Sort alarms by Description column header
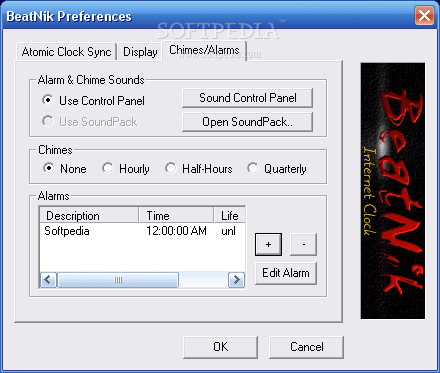440x373 pixels. (89, 215)
